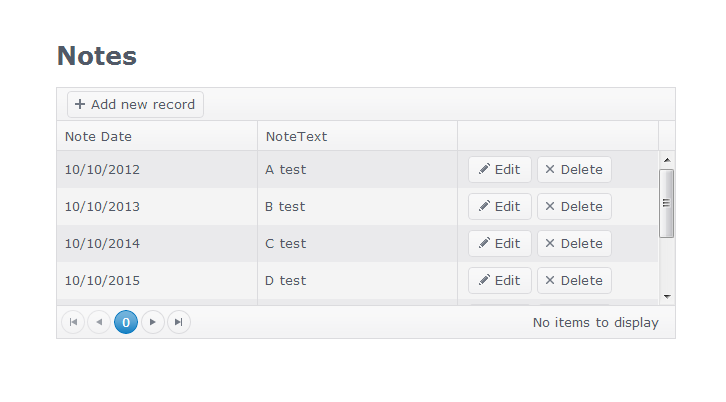This screenshot has height=402, width=726.
Task: Sort by NoteText column header
Action: click(x=296, y=136)
